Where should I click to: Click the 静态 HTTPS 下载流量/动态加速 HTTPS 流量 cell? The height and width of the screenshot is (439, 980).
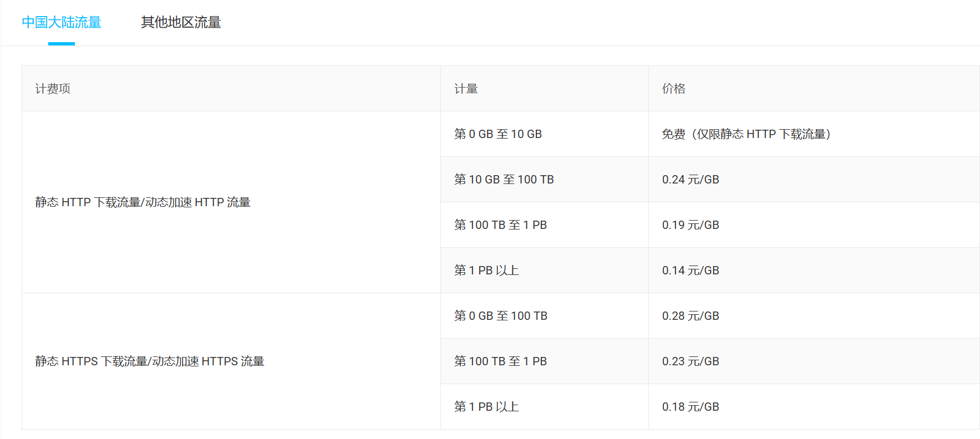[150, 361]
